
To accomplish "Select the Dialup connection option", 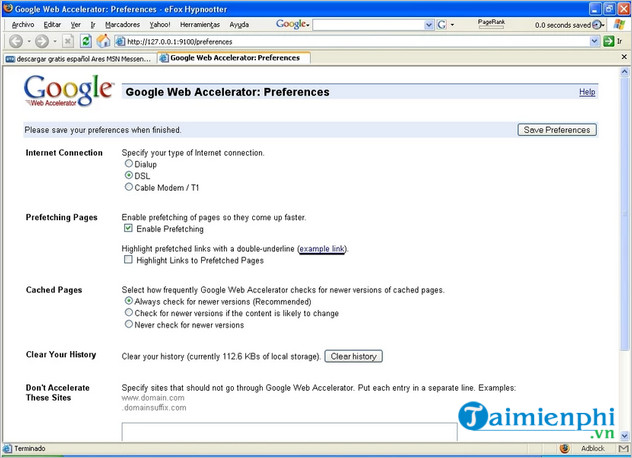I will (x=129, y=164).
